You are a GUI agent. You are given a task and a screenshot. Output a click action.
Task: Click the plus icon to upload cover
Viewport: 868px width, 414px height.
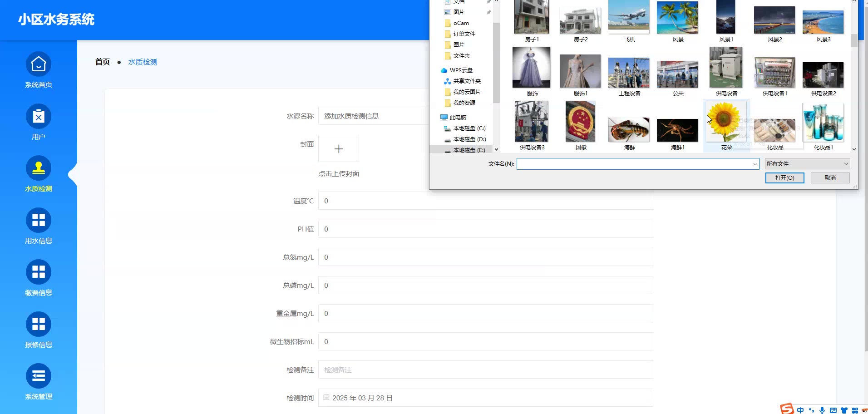(339, 149)
